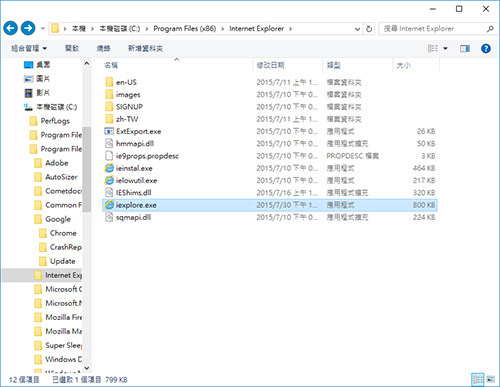Viewport: 500px width, 387px height.
Task: Select Local Disk (C:) in navigation pane
Action: tap(50, 107)
